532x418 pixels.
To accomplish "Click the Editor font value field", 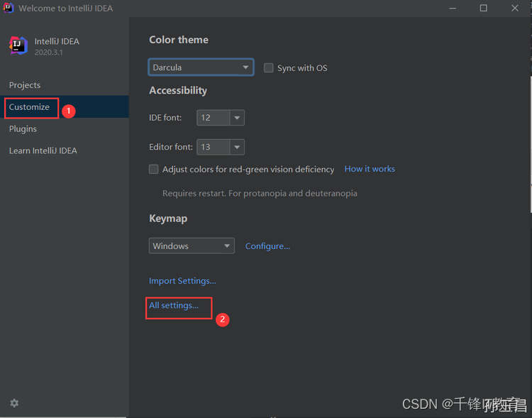I will tap(214, 147).
